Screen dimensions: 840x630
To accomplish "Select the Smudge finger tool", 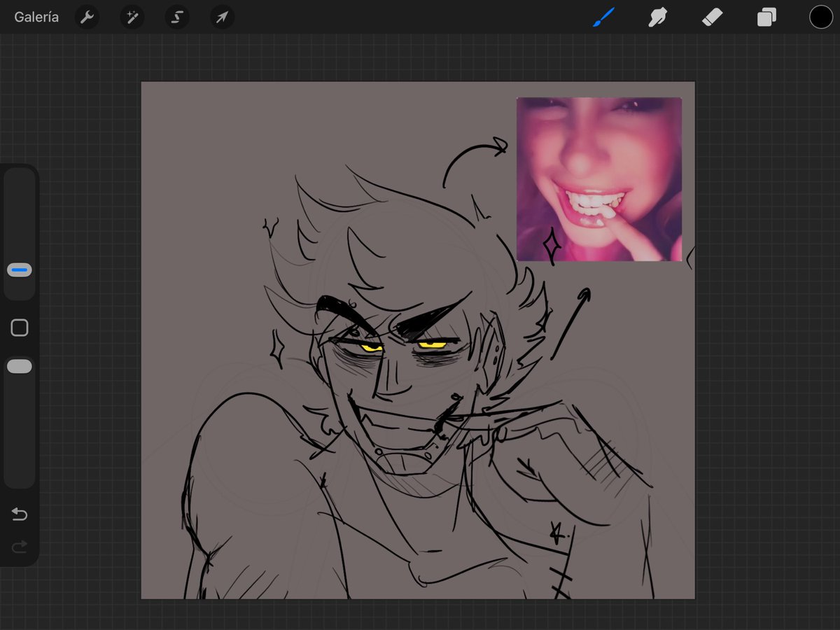I will coord(657,17).
